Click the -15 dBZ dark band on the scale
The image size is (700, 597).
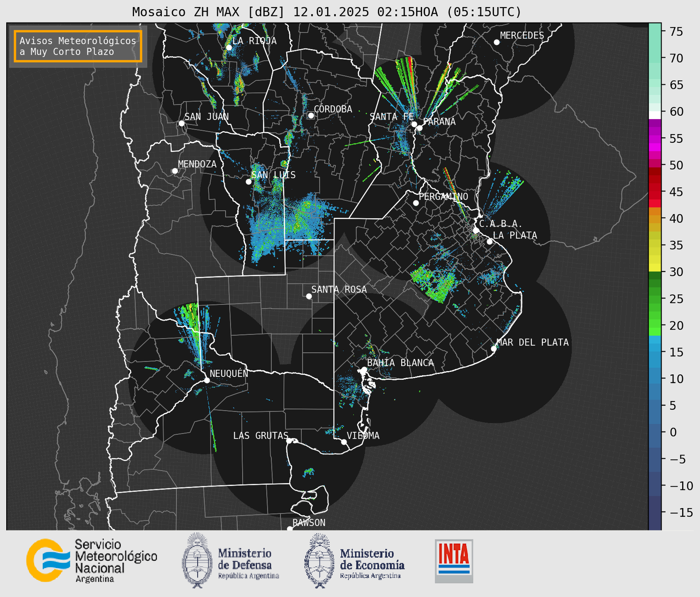(x=655, y=512)
